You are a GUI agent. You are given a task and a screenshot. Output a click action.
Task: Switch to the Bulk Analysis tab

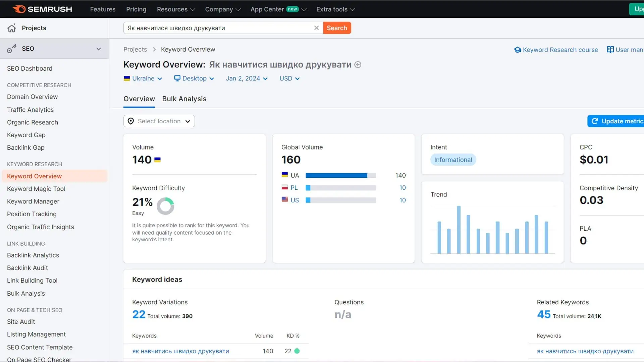coord(184,99)
